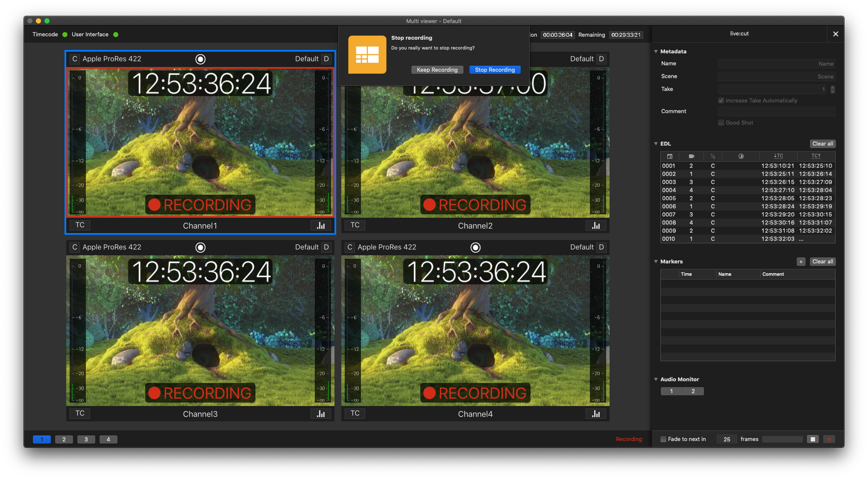Open Channel4 audio levels icon

[596, 414]
